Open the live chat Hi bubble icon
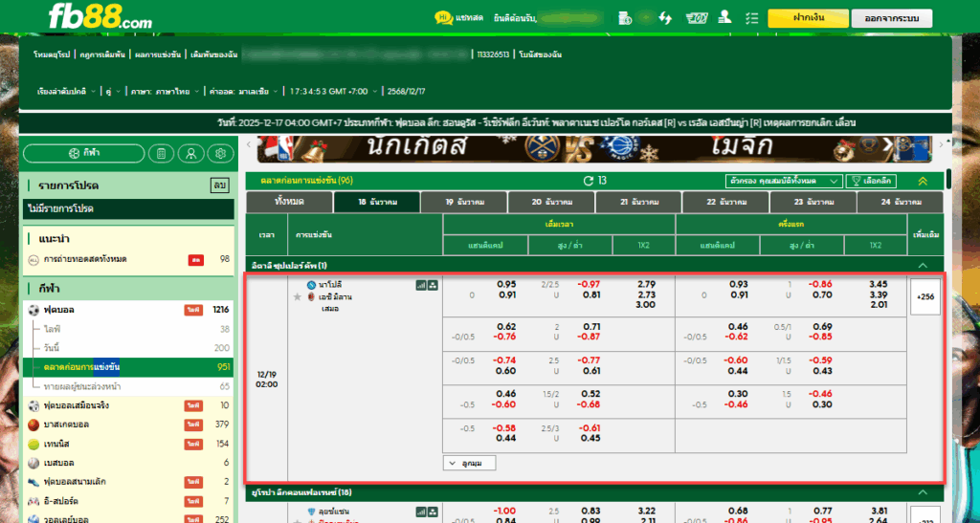 [x=443, y=18]
